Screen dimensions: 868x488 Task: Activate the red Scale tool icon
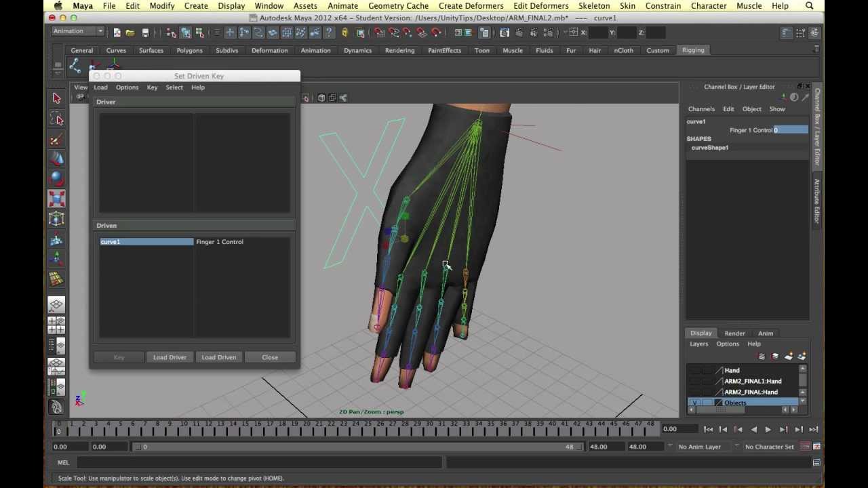(x=56, y=199)
